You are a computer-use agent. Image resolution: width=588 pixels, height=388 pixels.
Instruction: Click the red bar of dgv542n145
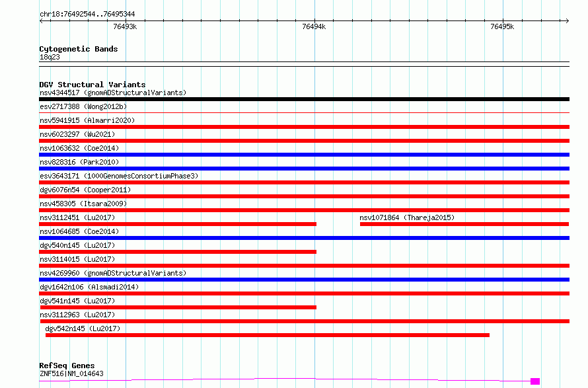(x=268, y=336)
